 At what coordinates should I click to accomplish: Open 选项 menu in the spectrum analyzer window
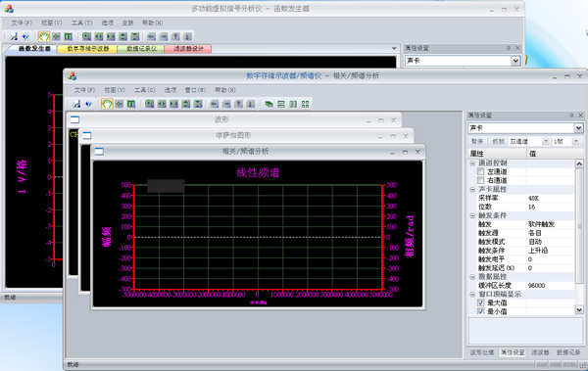(x=171, y=90)
